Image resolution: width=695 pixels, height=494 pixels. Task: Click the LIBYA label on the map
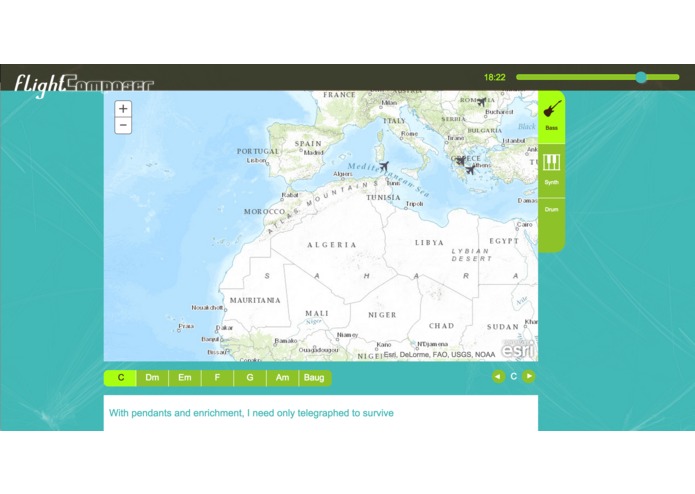pos(429,242)
